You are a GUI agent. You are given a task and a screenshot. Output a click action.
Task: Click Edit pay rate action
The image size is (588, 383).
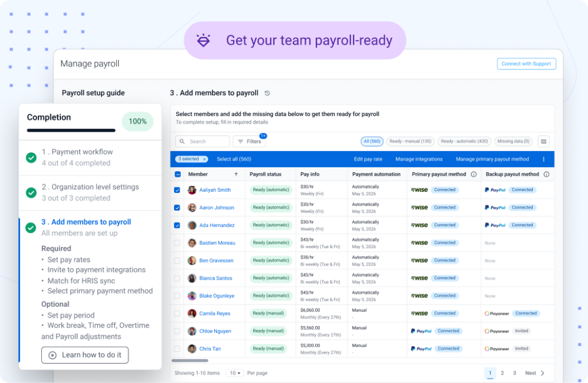coord(368,159)
